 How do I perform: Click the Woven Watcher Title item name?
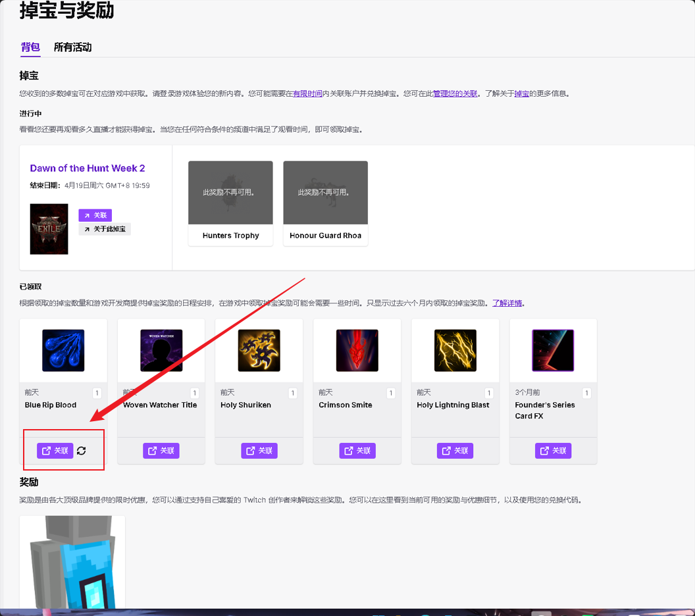[160, 405]
